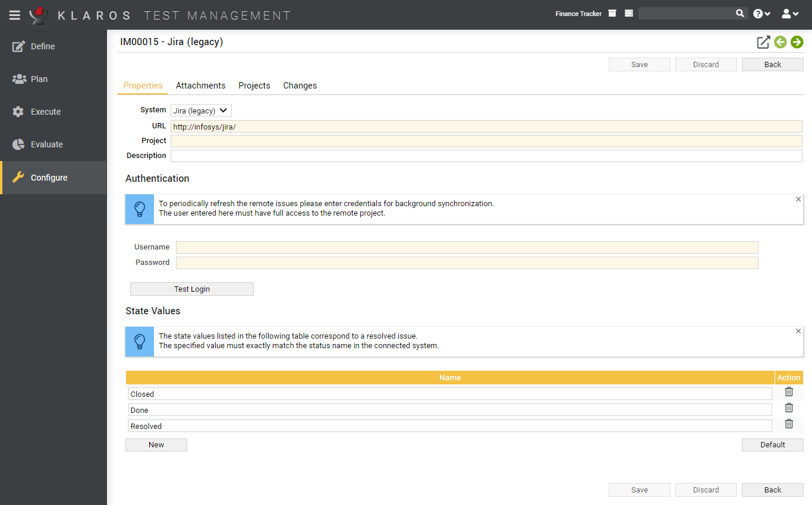Image resolution: width=812 pixels, height=505 pixels.
Task: Click New to add a state value
Action: [x=156, y=444]
